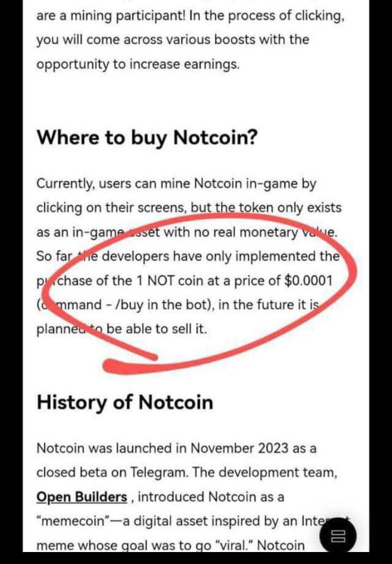392x564 pixels.
Task: Tap the floating round menu button
Action: pyautogui.click(x=338, y=536)
